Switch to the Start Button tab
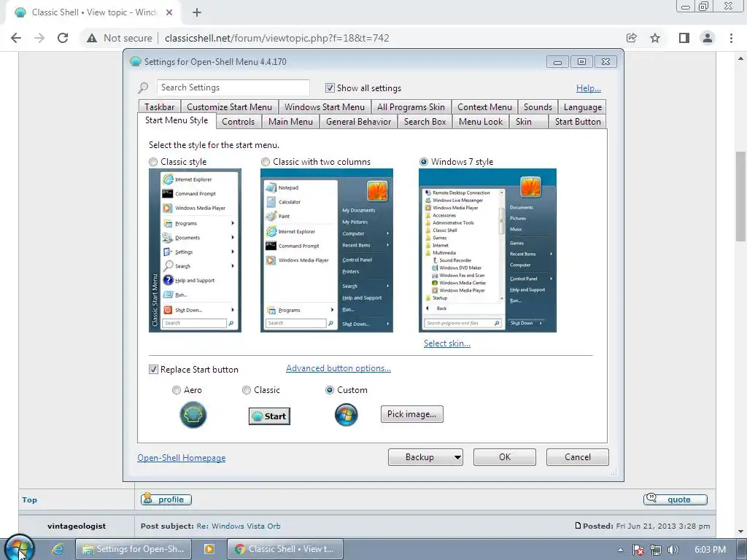The height and width of the screenshot is (560, 747). (578, 122)
